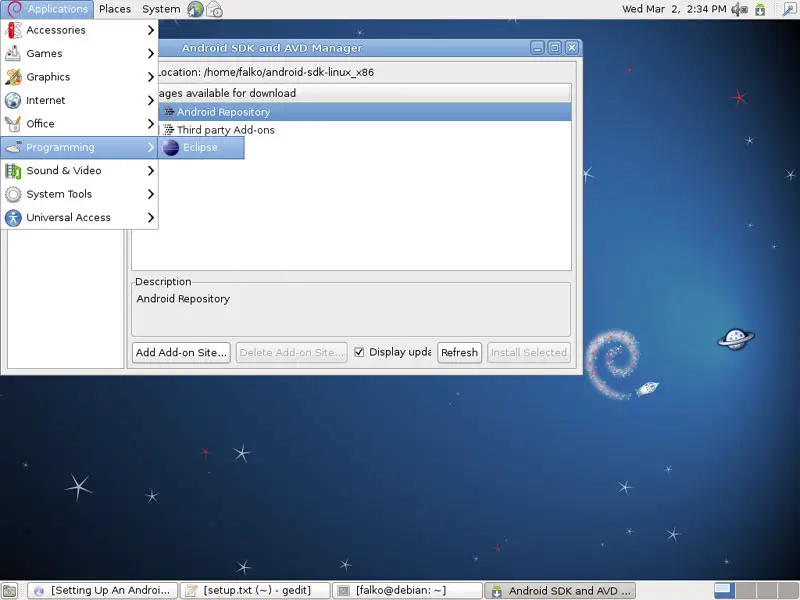
Task: Expand the Internet submenu arrow
Action: [x=151, y=101]
